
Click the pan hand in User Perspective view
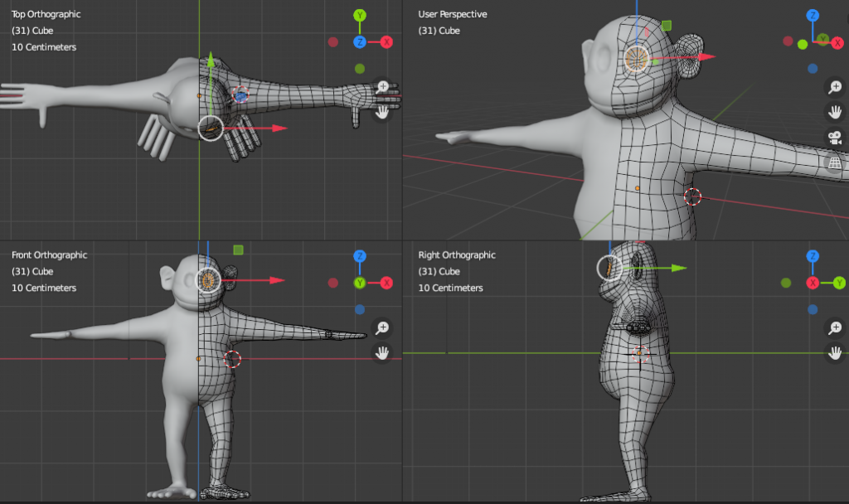pyautogui.click(x=835, y=112)
